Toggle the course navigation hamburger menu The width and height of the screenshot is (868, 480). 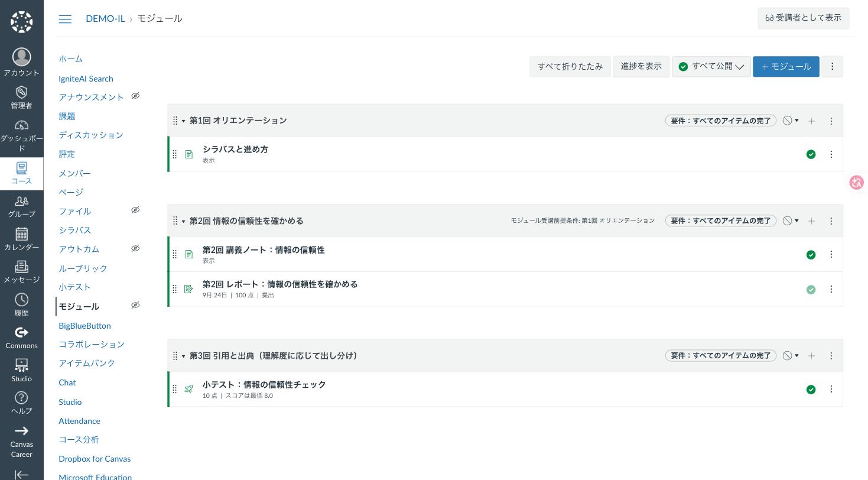(x=65, y=19)
